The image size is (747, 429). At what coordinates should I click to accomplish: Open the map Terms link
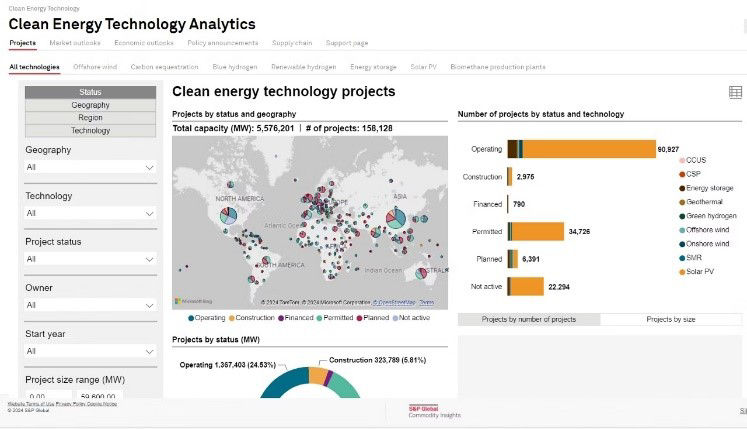tap(426, 302)
